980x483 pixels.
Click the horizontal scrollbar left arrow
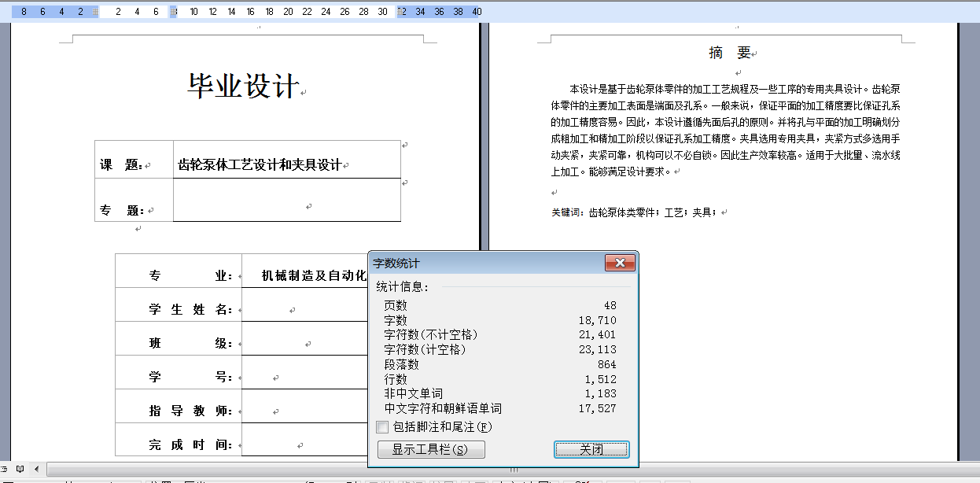click(x=35, y=469)
